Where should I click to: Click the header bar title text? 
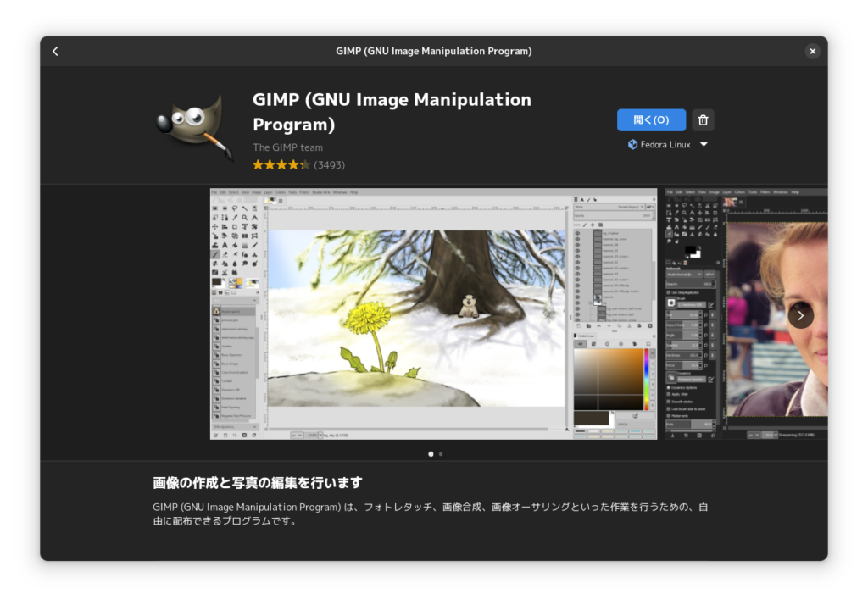(433, 51)
